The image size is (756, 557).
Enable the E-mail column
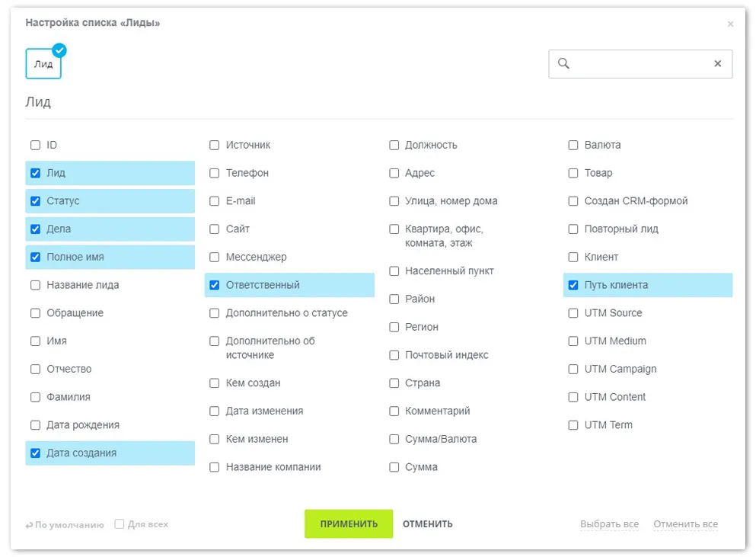(x=215, y=201)
